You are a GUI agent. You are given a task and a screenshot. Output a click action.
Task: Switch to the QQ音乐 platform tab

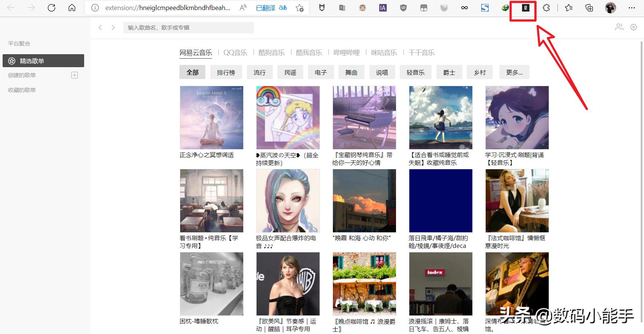(235, 52)
